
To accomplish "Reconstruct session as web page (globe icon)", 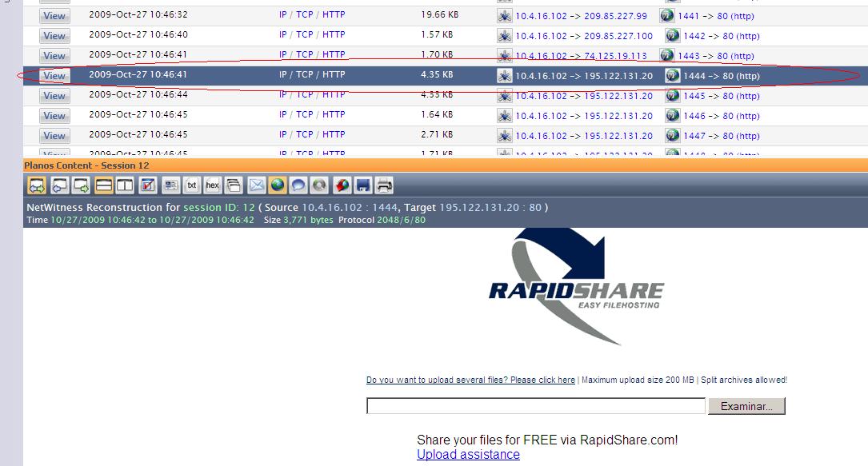I will 278,185.
